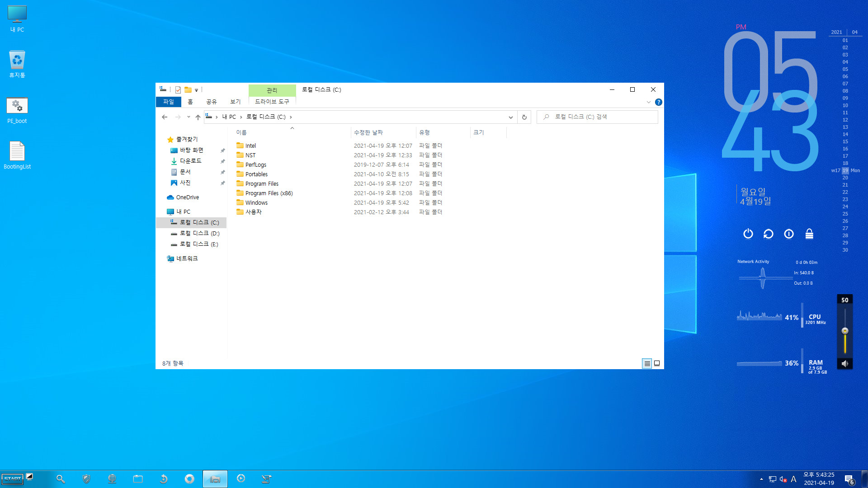Viewport: 868px width, 488px height.
Task: Open notification center in system tray
Action: tap(849, 479)
